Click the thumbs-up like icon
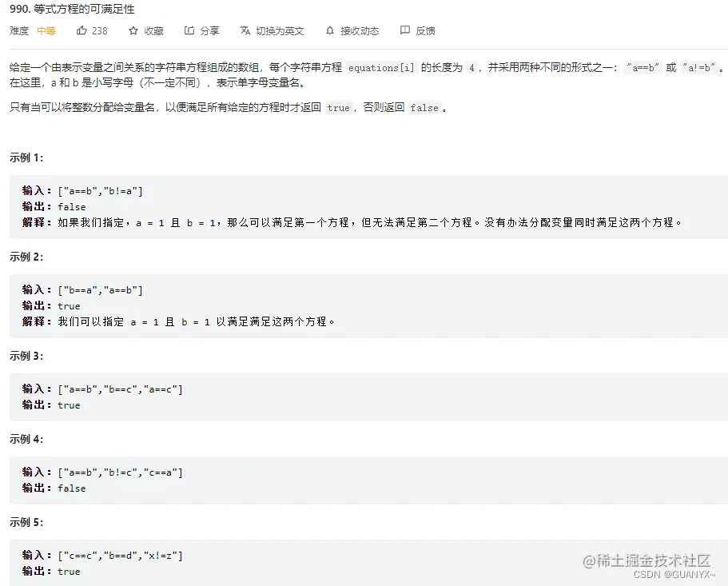 82,30
